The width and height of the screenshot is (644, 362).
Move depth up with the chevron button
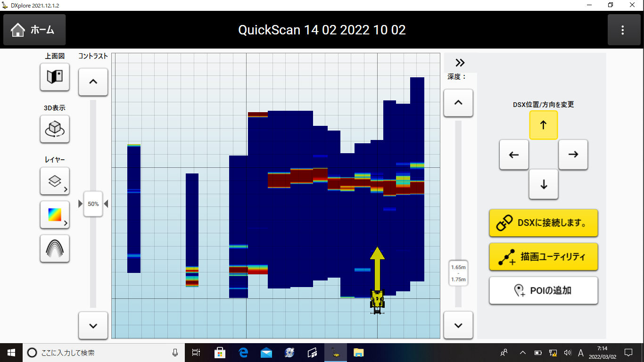(x=458, y=103)
